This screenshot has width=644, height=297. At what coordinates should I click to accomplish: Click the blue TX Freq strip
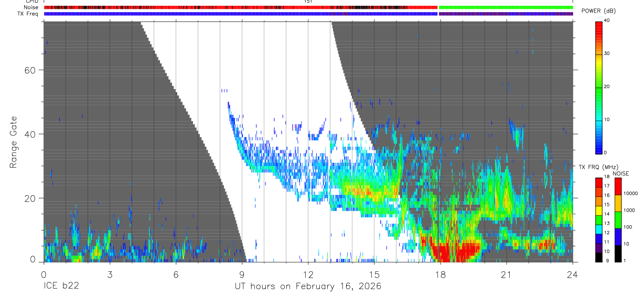point(241,14)
